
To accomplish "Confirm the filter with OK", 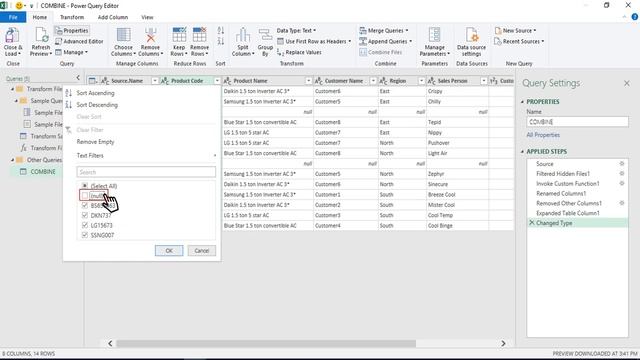I will [169, 251].
